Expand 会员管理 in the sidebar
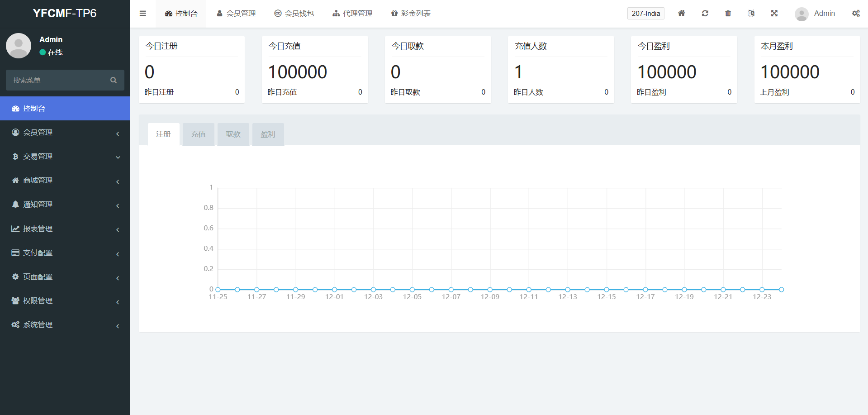The image size is (868, 415). point(65,133)
